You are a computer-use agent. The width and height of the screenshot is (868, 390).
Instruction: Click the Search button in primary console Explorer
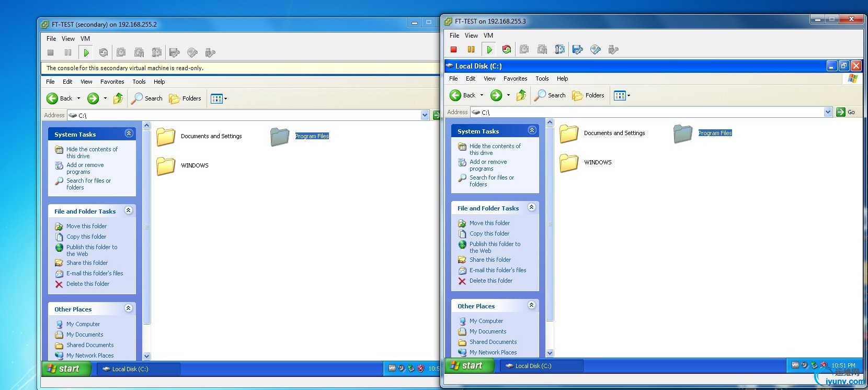[550, 95]
